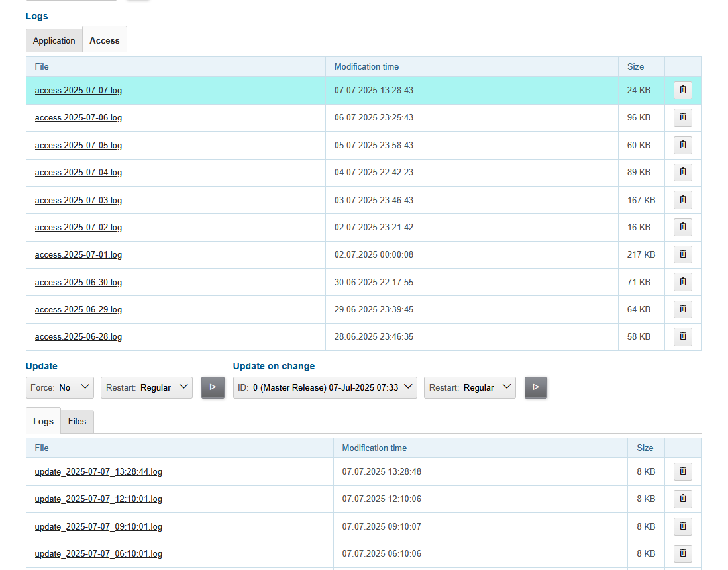Start Update on change with its play button
The width and height of the screenshot is (728, 570).
(x=536, y=387)
